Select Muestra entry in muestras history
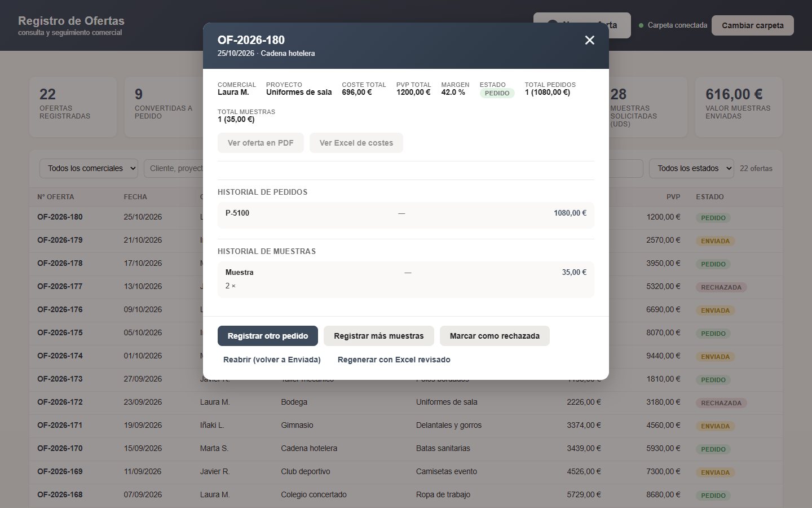 click(406, 279)
